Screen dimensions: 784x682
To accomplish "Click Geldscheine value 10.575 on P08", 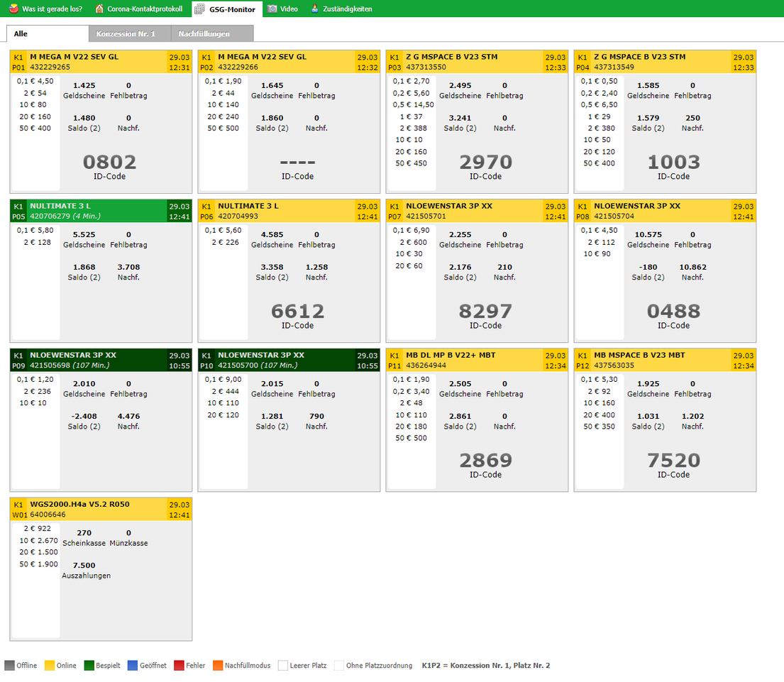I will coord(648,234).
